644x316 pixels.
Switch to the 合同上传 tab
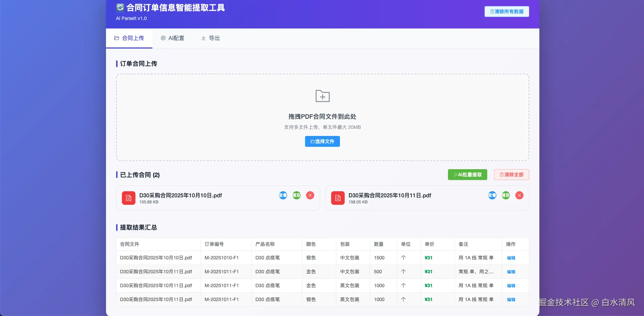[x=129, y=38]
